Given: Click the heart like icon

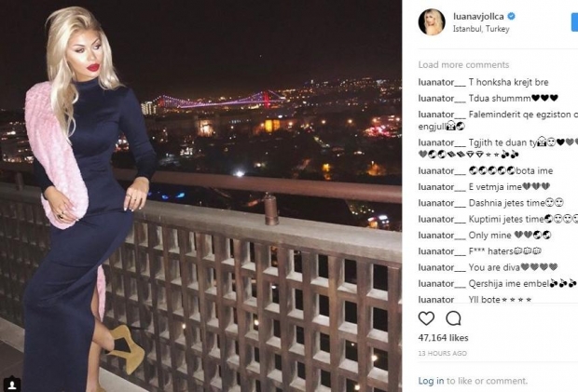Looking at the screenshot, I should [426, 318].
